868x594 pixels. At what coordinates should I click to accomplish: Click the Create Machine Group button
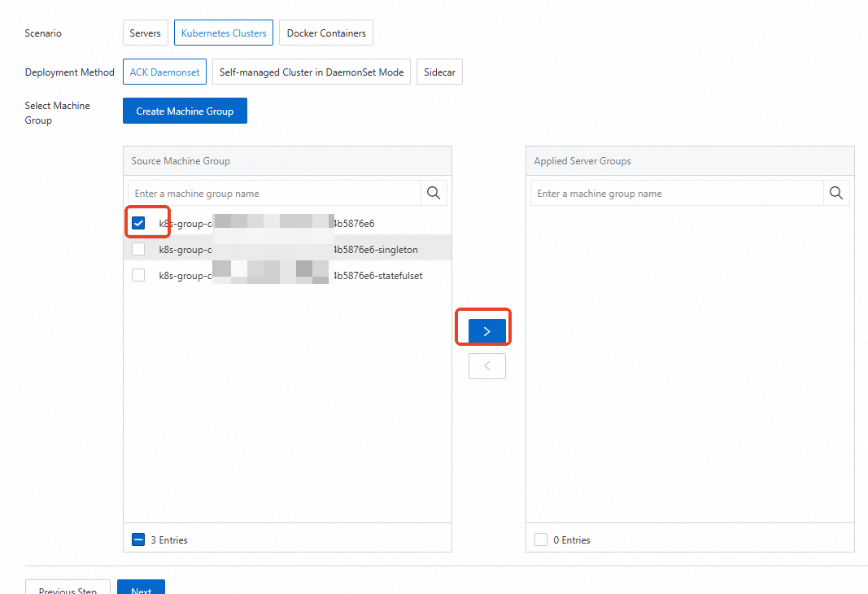tap(185, 111)
